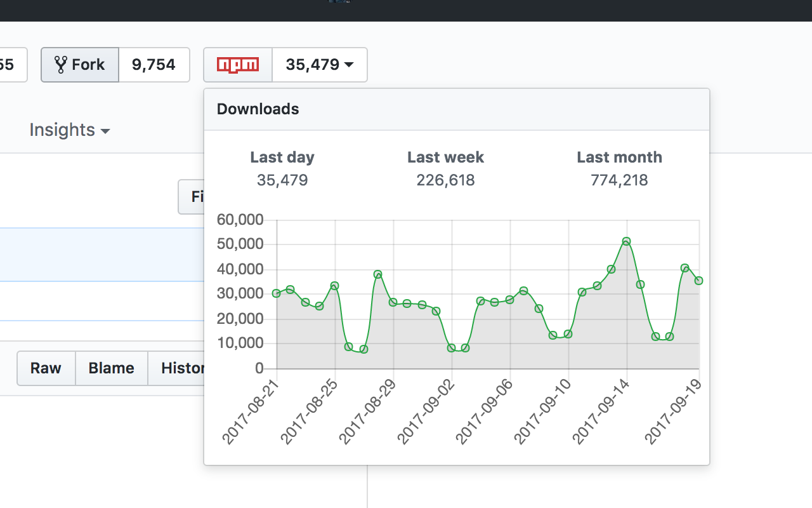This screenshot has width=812, height=508.
Task: Collapse the Downloads popup via its caret
Action: tap(349, 64)
